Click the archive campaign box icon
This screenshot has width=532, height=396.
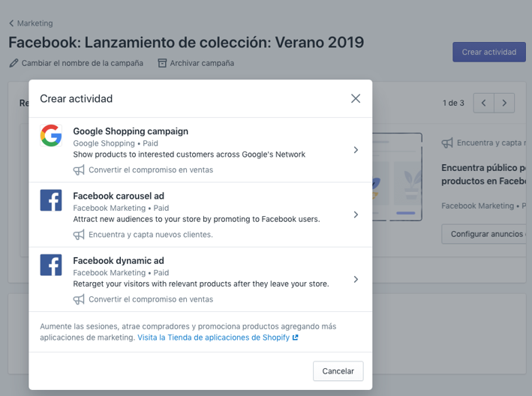(x=162, y=63)
